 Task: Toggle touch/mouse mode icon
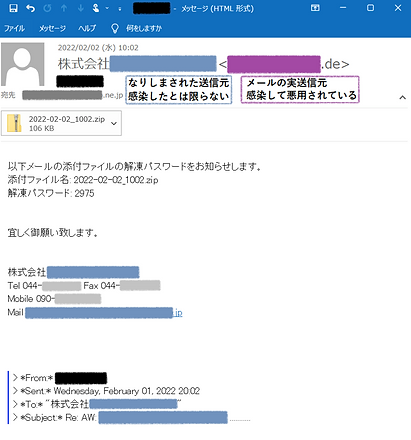[x=96, y=8]
